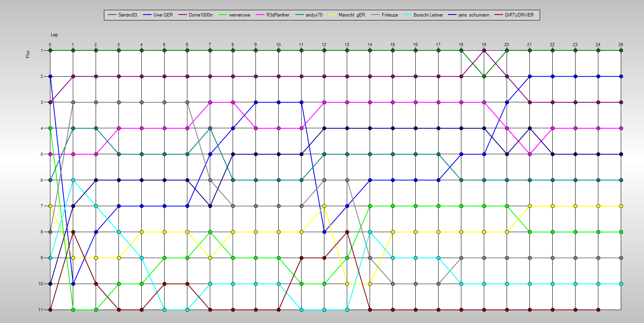Image resolution: width=644 pixels, height=323 pixels.
Task: Select the magenta R3dPanther legend swatch
Action: [x=260, y=15]
